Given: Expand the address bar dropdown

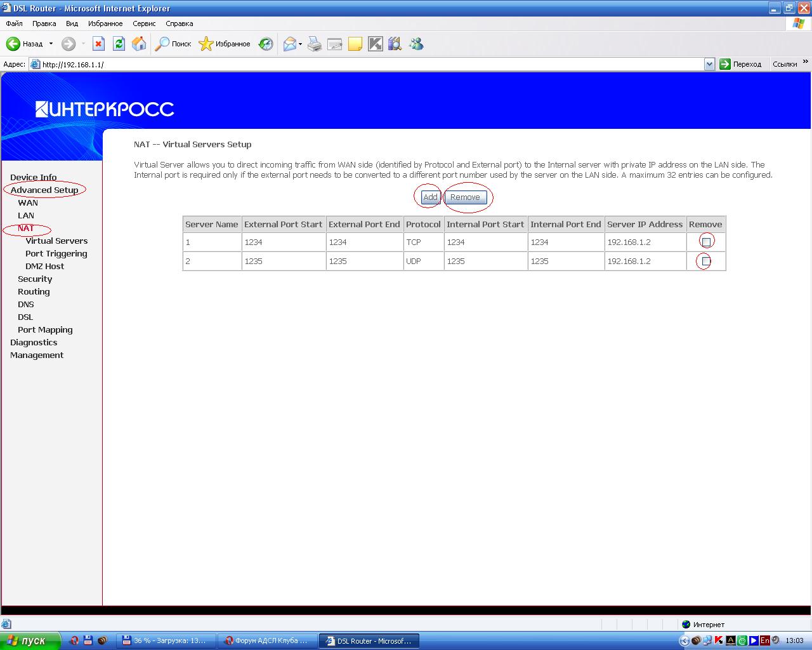Looking at the screenshot, I should point(709,64).
